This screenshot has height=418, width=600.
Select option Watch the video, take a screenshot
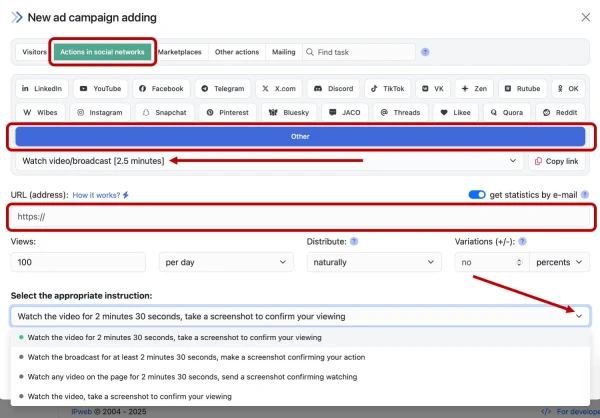click(x=300, y=397)
